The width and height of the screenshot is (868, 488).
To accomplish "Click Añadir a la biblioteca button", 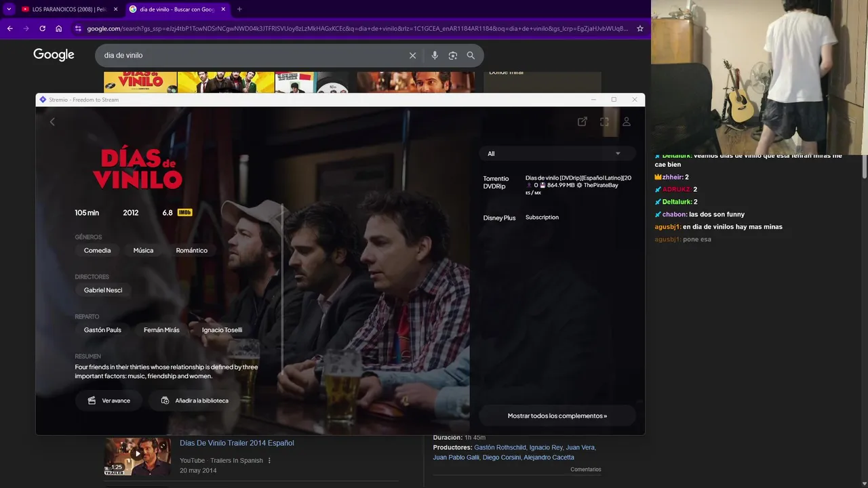I will coord(195,401).
